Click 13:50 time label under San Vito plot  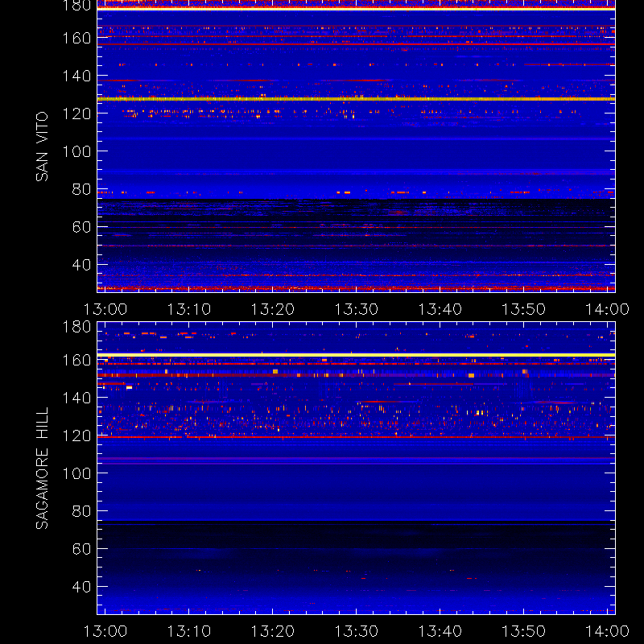(524, 309)
